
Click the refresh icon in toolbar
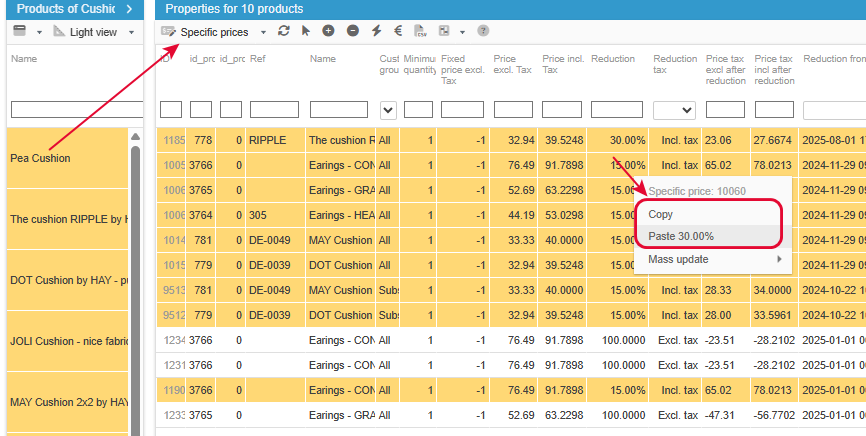[283, 31]
